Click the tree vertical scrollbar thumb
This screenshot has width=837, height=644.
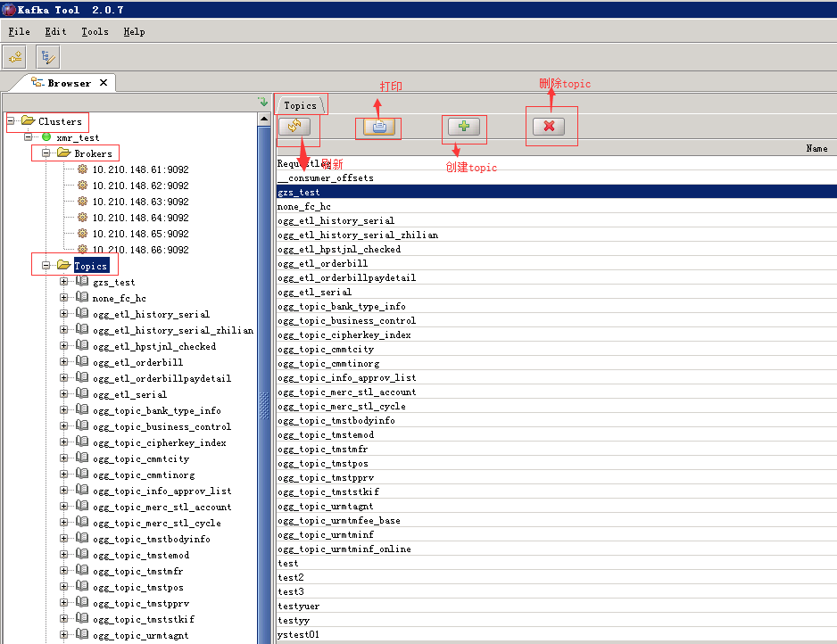[264, 384]
